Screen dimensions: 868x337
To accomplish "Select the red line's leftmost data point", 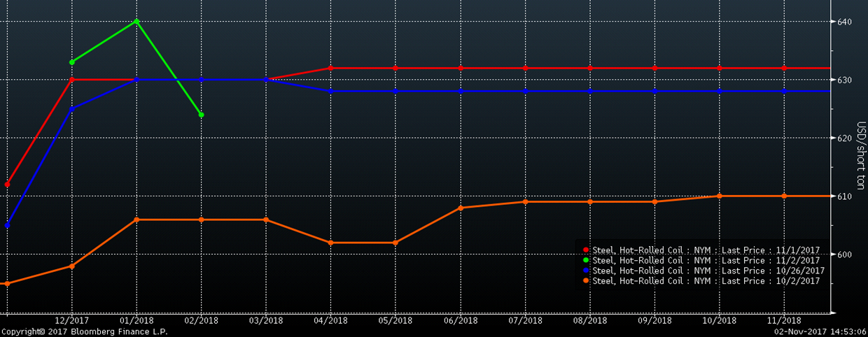I will click(x=7, y=184).
